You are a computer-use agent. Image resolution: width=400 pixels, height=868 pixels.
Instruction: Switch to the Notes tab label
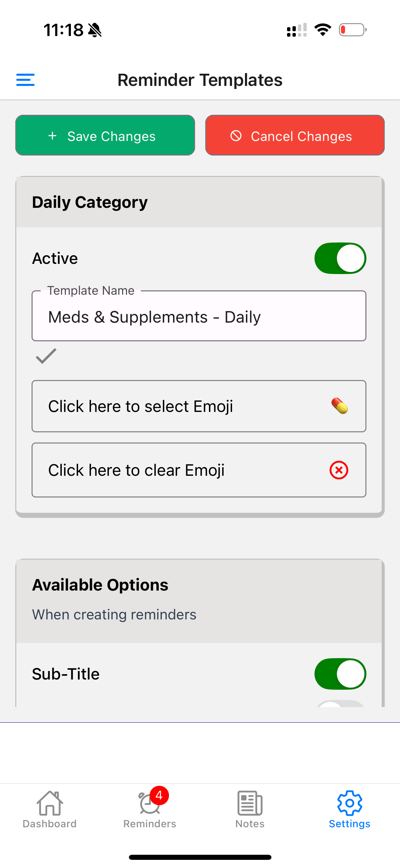[x=250, y=824]
